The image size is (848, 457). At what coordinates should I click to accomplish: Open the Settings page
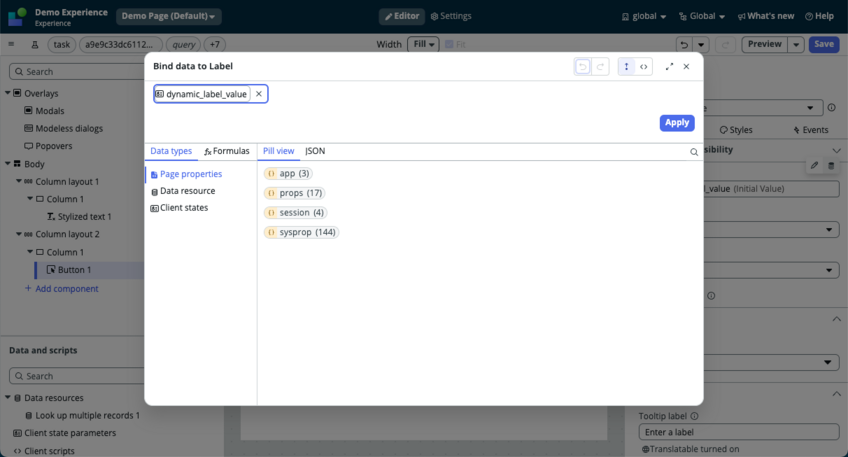click(x=451, y=16)
